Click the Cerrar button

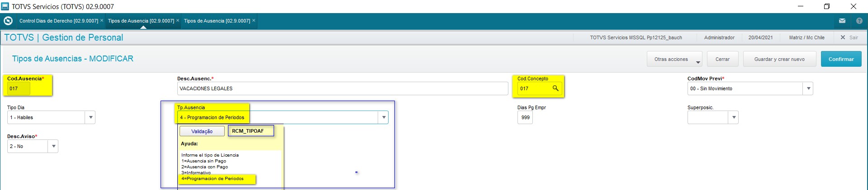(722, 59)
